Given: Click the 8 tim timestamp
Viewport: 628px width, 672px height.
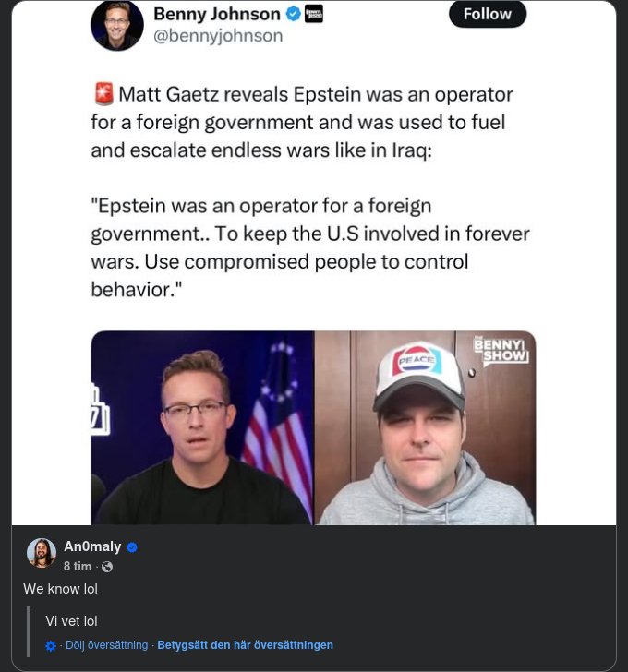Looking at the screenshot, I should click(x=78, y=567).
